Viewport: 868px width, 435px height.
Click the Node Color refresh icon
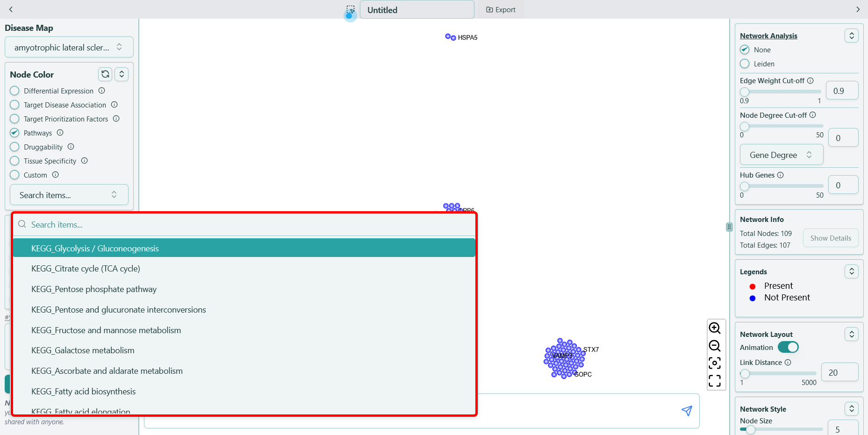pos(105,74)
